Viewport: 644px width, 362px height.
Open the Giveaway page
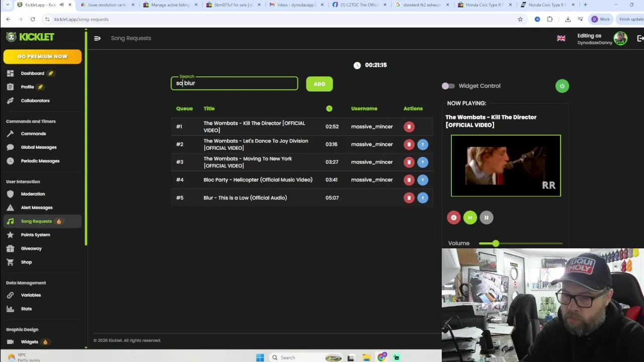click(x=31, y=248)
